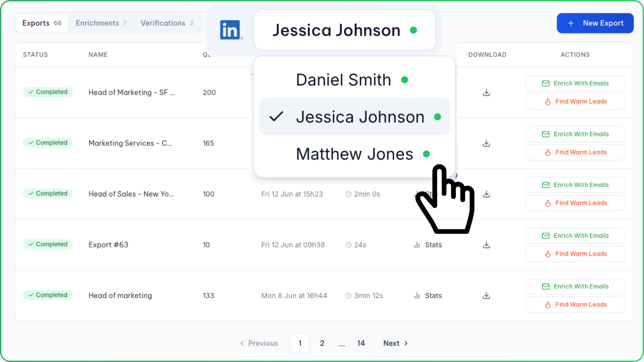Open Stats for Head of marketing row
The image size is (644, 362).
[428, 296]
